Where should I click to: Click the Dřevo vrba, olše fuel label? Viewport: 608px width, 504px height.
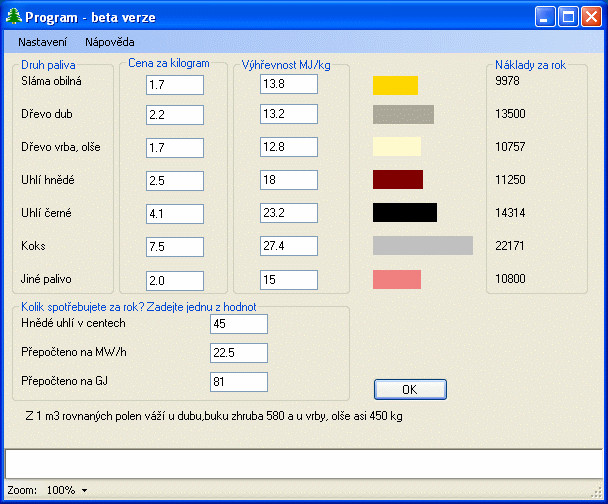[x=60, y=147]
